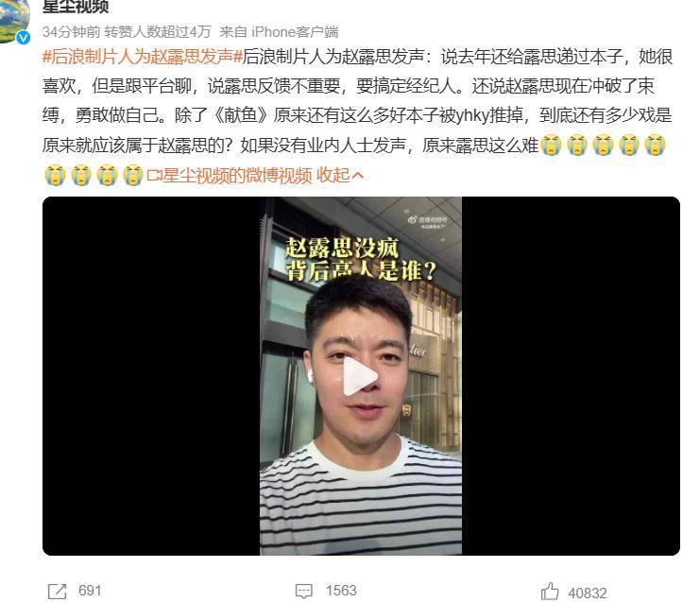Open the poster's profile avatar image

12,20
